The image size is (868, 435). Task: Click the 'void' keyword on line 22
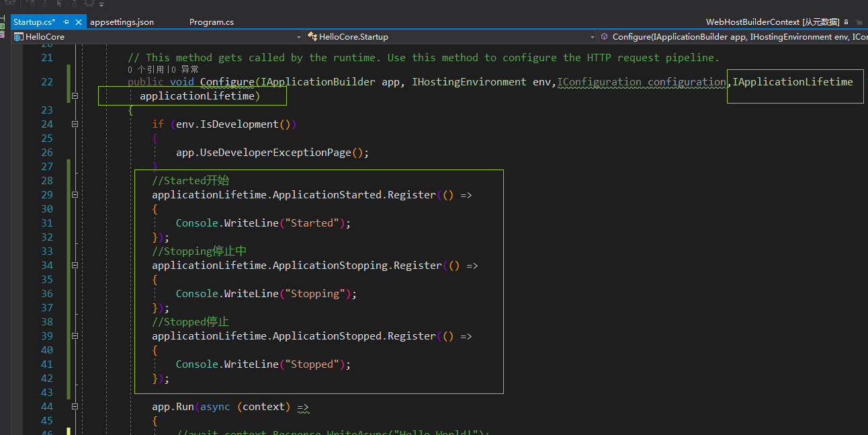(181, 82)
